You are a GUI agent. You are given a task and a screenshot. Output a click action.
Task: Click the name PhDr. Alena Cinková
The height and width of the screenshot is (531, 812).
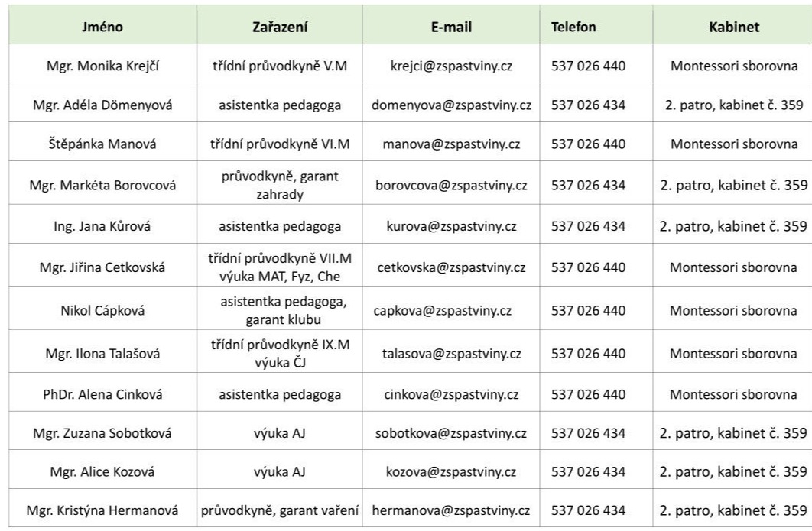[x=102, y=394]
